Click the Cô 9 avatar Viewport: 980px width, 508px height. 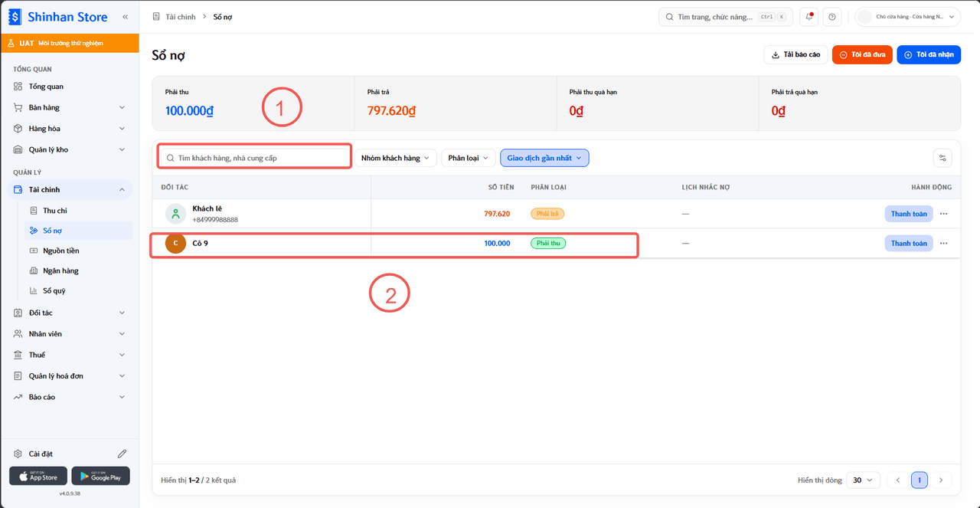pyautogui.click(x=175, y=244)
